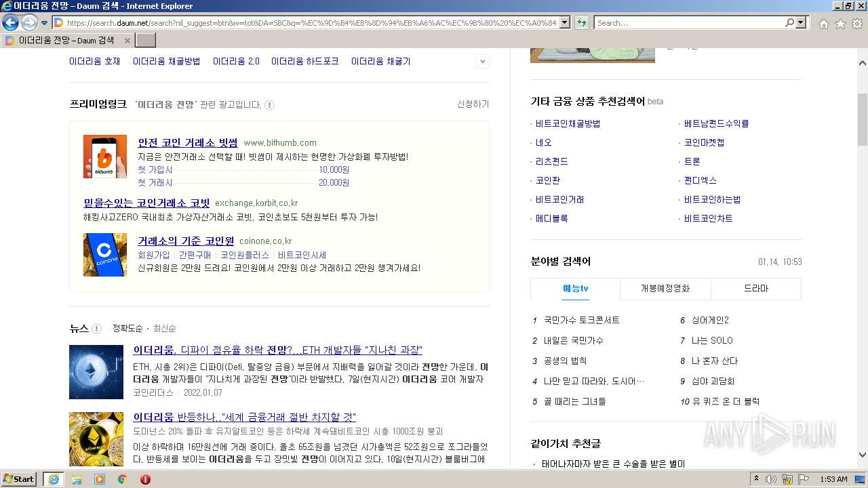Click the 비트코인채굴방법 recommended keyword
This screenshot has width=868, height=488.
click(568, 123)
